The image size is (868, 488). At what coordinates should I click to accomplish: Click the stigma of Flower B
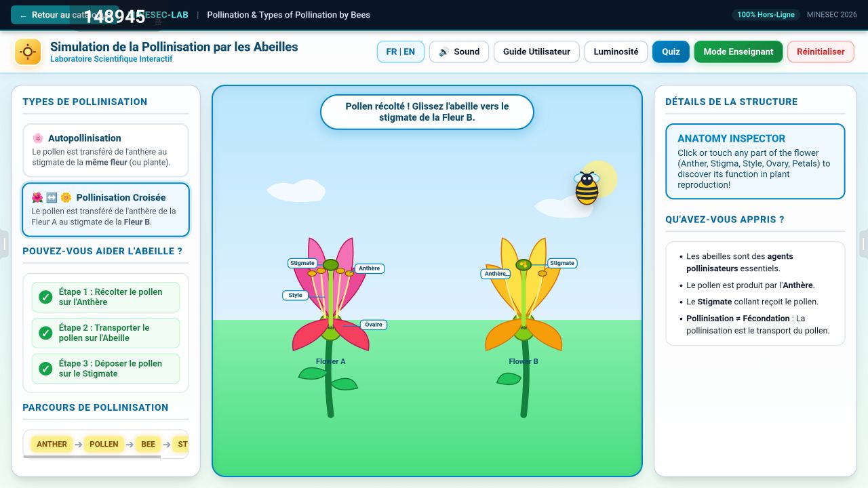pyautogui.click(x=524, y=265)
